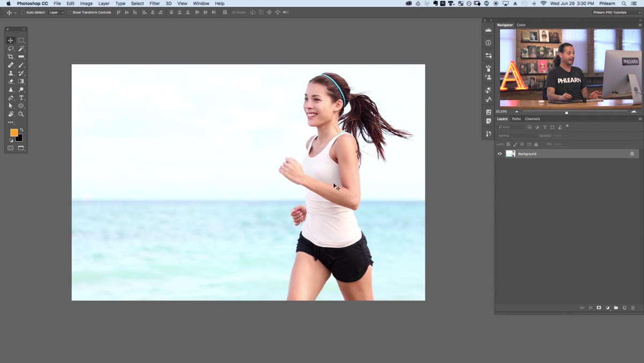
Task: Toggle the lock transparent pixels button
Action: [x=508, y=144]
